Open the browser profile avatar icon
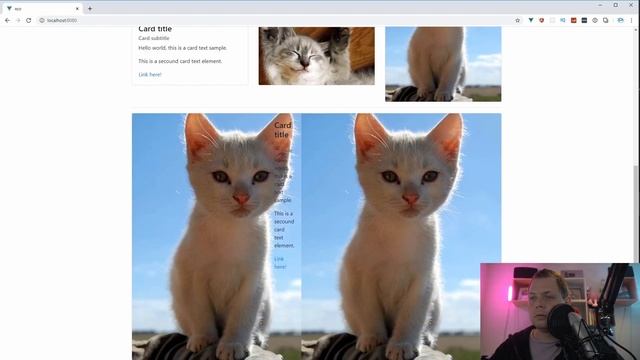This screenshot has height=360, width=640. click(620, 20)
